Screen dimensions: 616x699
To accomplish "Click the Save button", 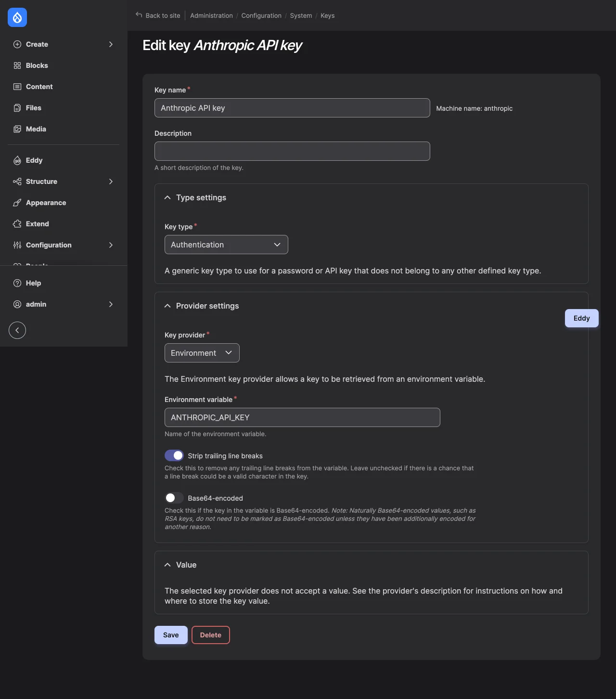I will [x=171, y=635].
